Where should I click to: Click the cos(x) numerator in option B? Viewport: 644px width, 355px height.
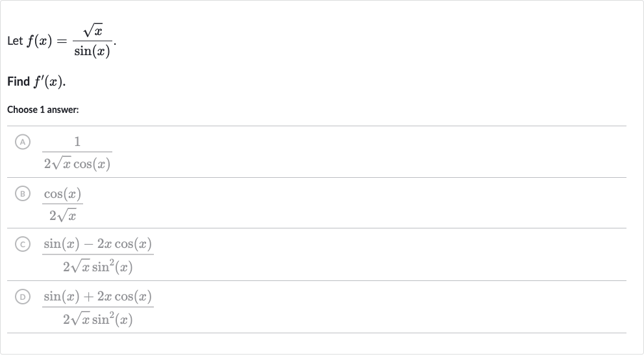pyautogui.click(x=62, y=193)
